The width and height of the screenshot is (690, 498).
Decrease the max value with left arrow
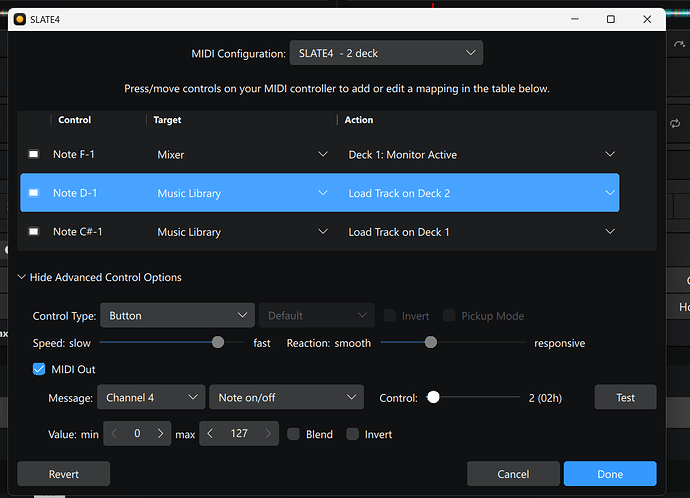click(210, 434)
